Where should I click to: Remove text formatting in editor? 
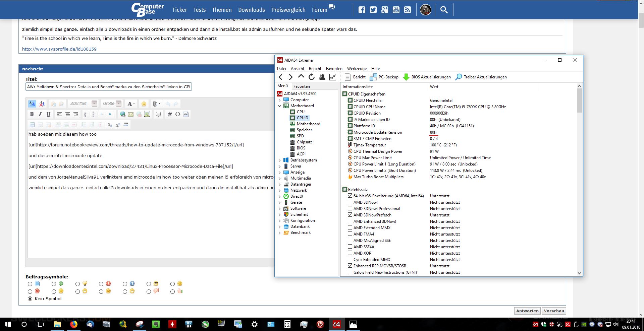42,104
